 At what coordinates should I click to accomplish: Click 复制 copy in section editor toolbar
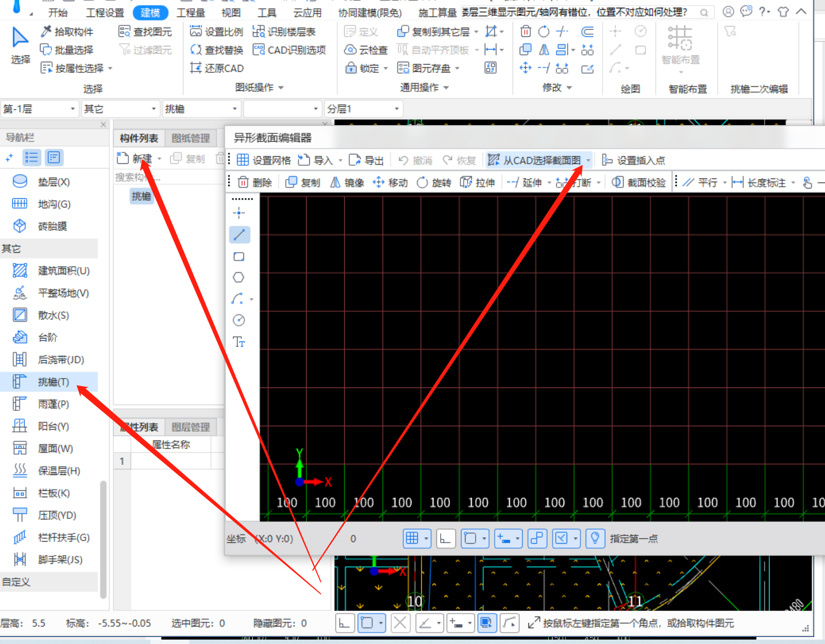pos(303,182)
